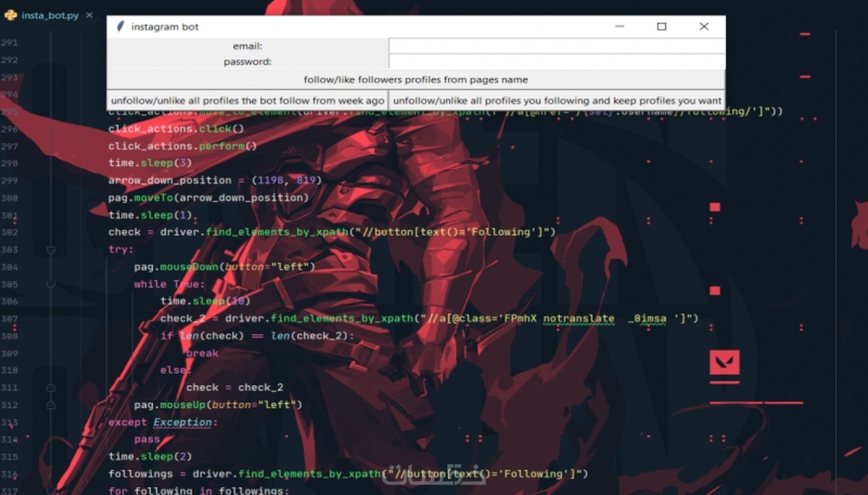Click the 'followings = driver.find_elements_by_xpath' line

pos(348,474)
